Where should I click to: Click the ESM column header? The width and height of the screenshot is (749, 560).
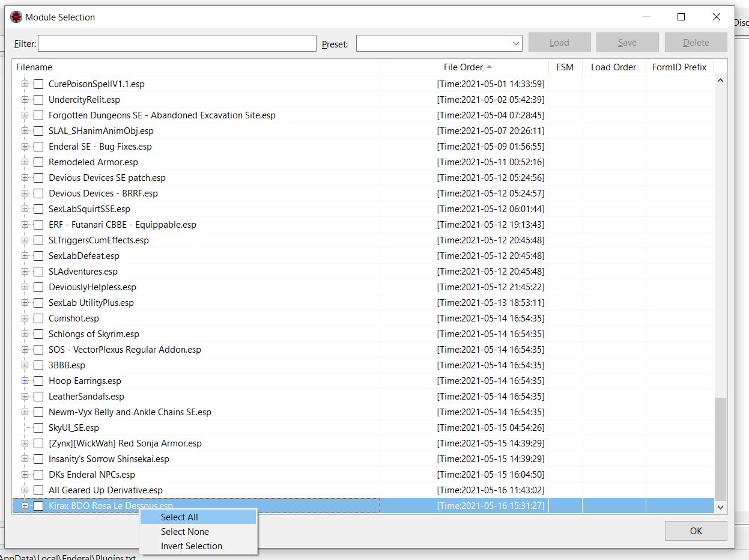click(565, 67)
